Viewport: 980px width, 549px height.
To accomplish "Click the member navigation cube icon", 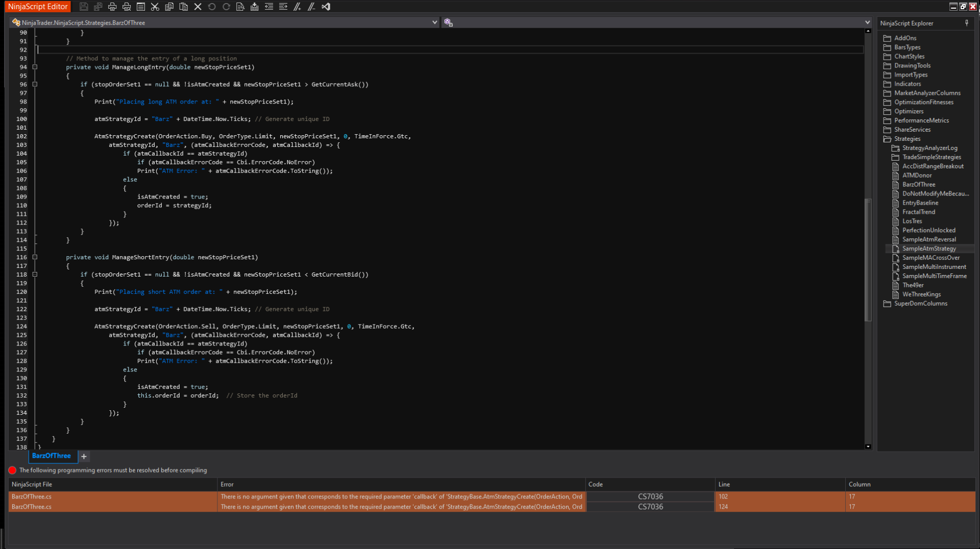I will pyautogui.click(x=448, y=22).
